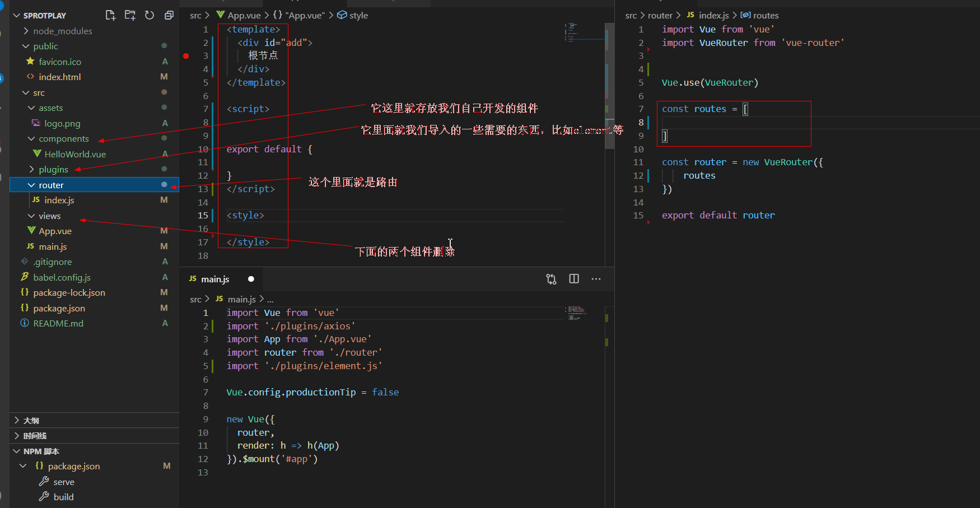
Task: Collapse all folders in explorer
Action: (x=169, y=15)
